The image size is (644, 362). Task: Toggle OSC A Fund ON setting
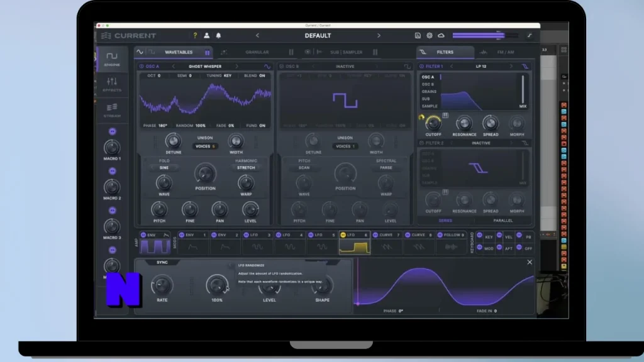(257, 126)
